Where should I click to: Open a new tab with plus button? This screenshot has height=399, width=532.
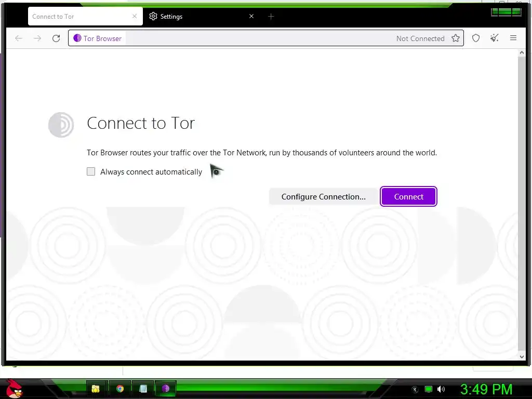pyautogui.click(x=271, y=16)
